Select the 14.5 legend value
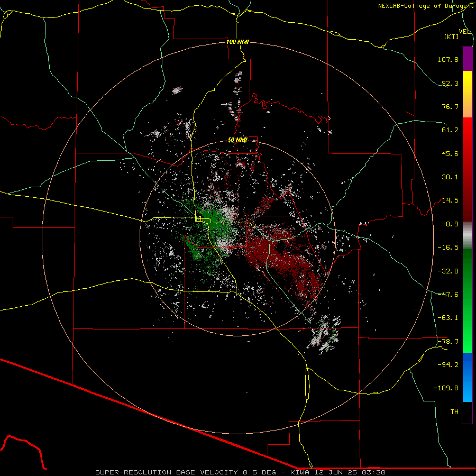The width and height of the screenshot is (476, 476). coord(450,200)
